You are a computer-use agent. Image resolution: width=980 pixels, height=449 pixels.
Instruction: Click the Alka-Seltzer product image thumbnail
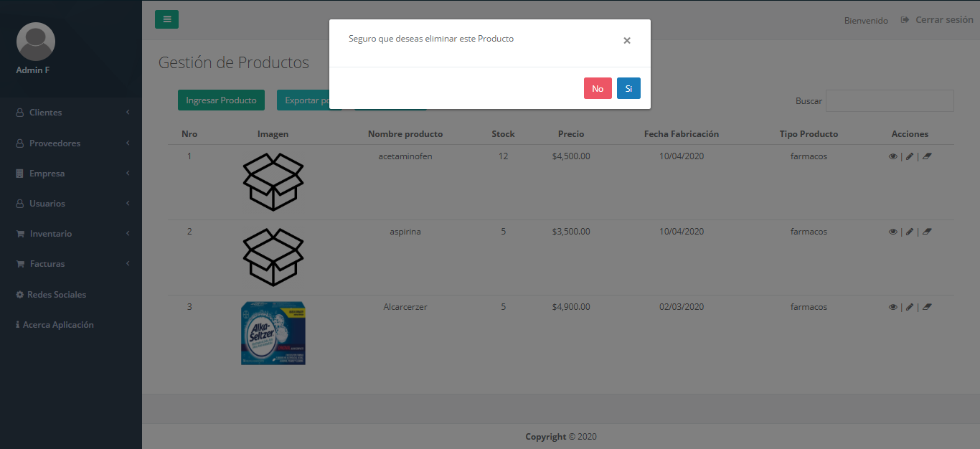(x=273, y=333)
